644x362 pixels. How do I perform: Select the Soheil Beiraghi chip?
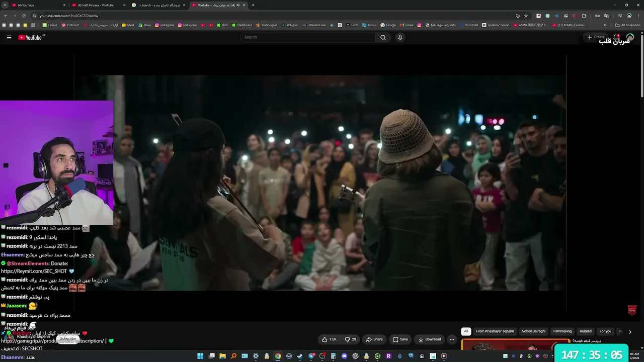pyautogui.click(x=533, y=331)
